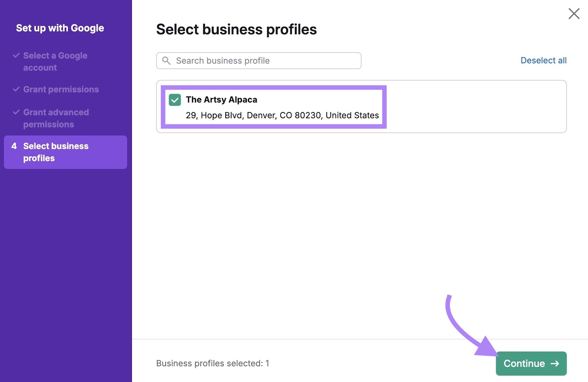588x382 pixels.
Task: Click the step number 4 indicator
Action: (x=14, y=146)
